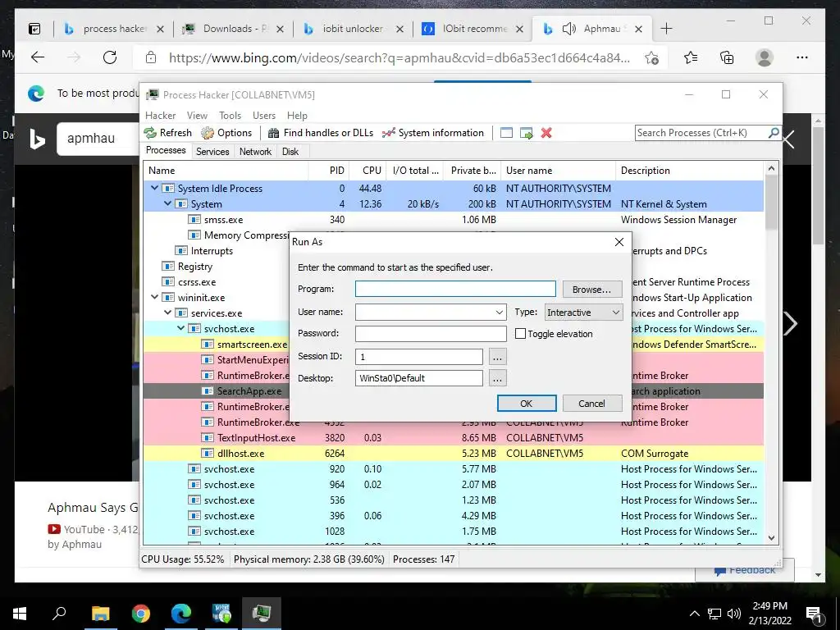The image size is (840, 630).
Task: Click process list vertical scrollbar thumb
Action: pyautogui.click(x=771, y=203)
